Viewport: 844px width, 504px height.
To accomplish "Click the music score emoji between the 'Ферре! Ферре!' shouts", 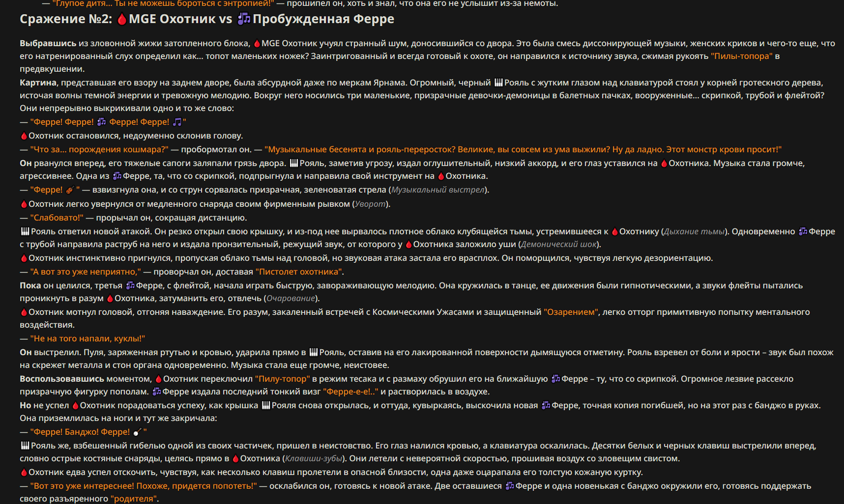I will click(x=101, y=122).
